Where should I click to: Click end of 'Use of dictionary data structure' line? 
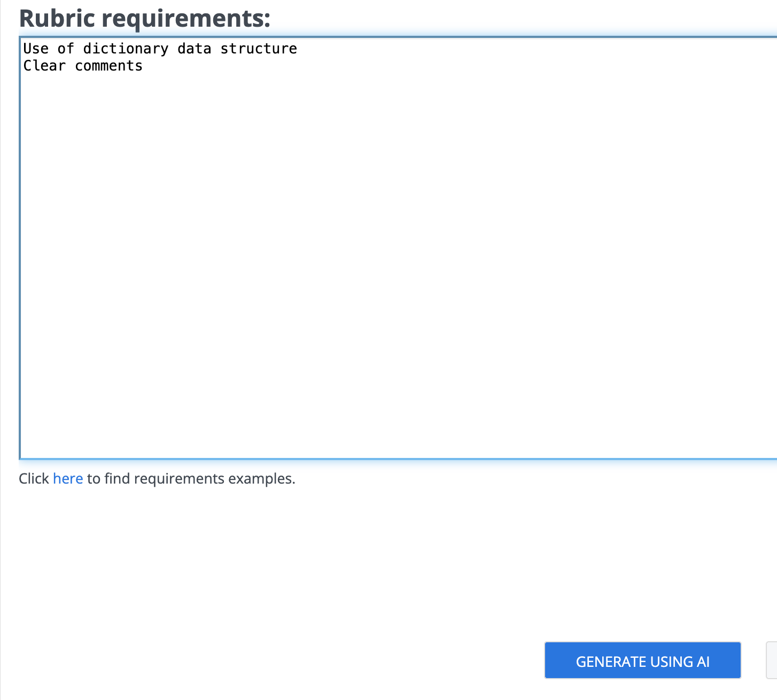[298, 49]
